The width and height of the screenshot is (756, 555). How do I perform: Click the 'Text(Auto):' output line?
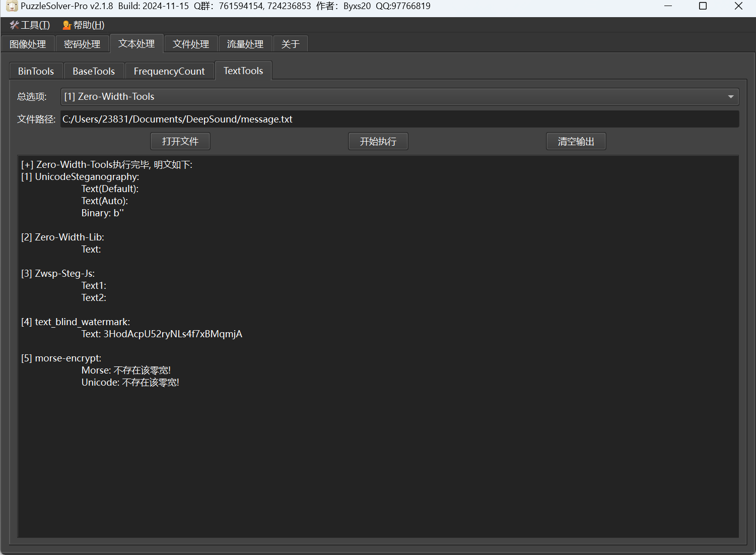105,201
